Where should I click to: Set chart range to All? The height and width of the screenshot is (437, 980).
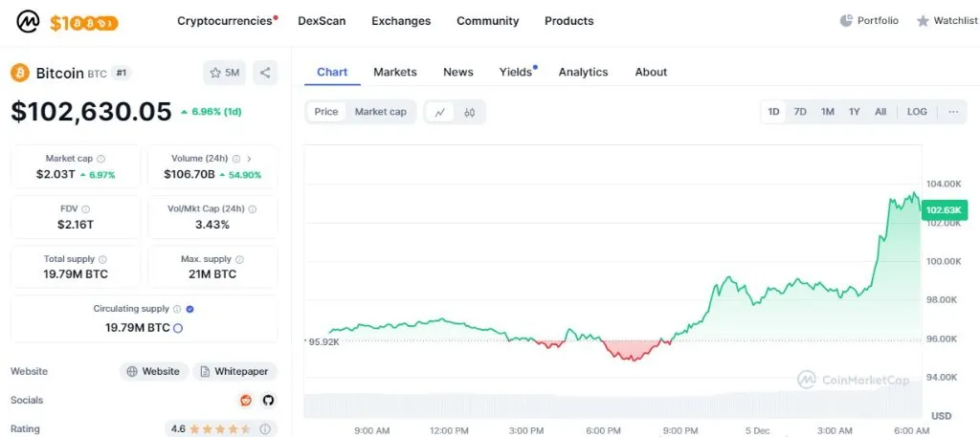(880, 112)
